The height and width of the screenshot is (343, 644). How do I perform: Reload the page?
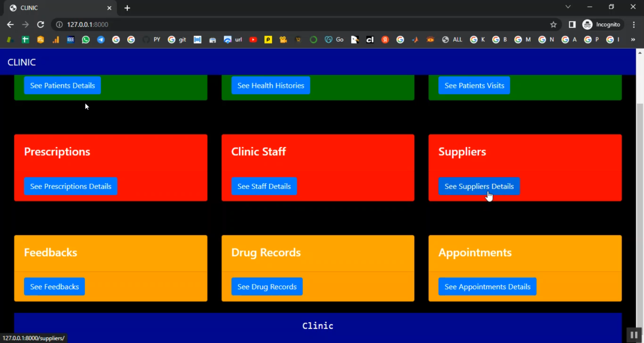click(40, 24)
